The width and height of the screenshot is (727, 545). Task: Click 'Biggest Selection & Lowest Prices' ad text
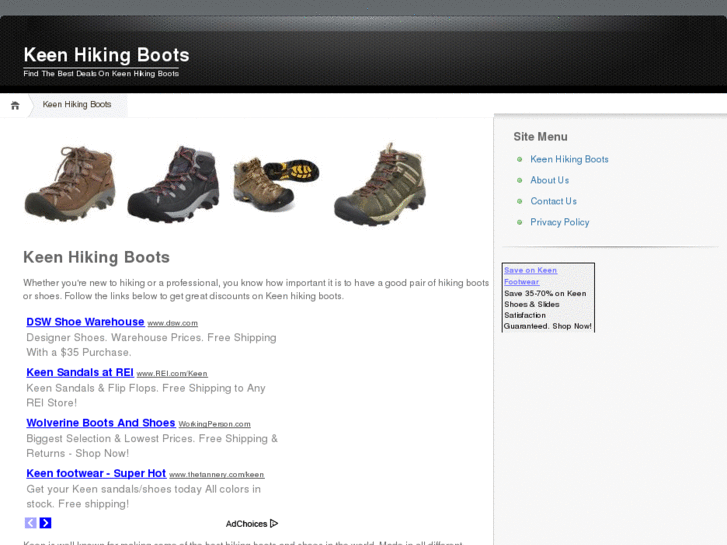point(152,446)
